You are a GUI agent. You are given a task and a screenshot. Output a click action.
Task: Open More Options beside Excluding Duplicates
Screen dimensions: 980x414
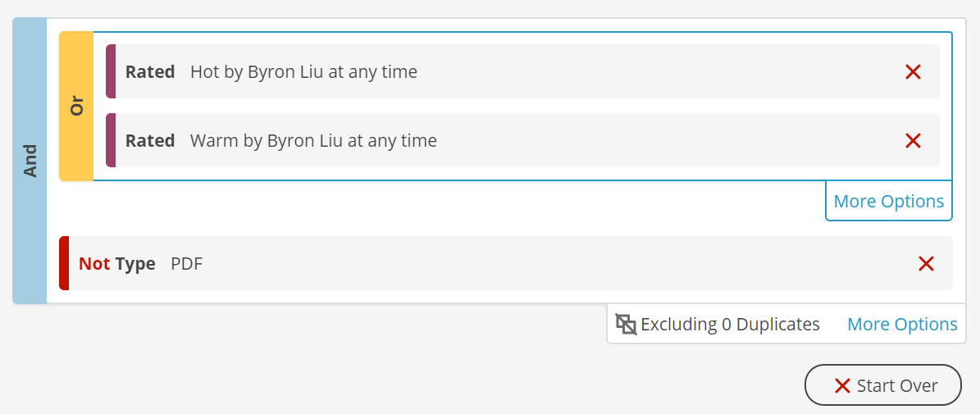click(902, 324)
